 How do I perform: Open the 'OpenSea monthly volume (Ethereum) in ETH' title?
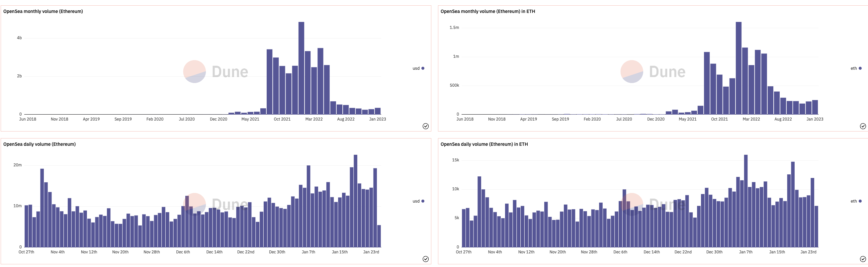click(487, 12)
